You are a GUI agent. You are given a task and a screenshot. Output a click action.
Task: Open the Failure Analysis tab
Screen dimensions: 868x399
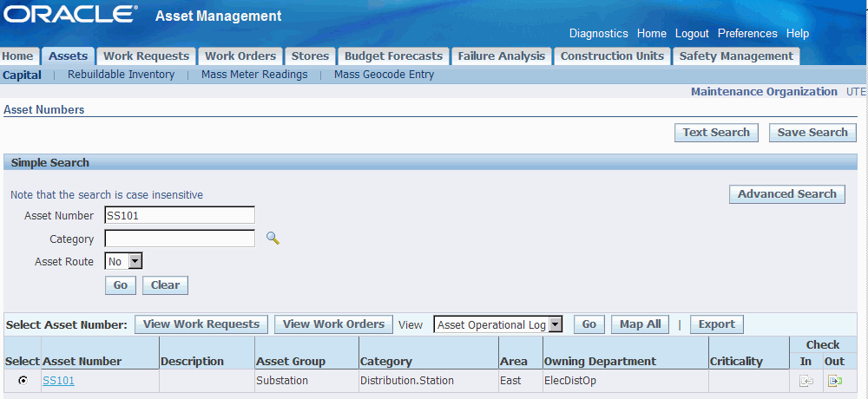[x=502, y=56]
